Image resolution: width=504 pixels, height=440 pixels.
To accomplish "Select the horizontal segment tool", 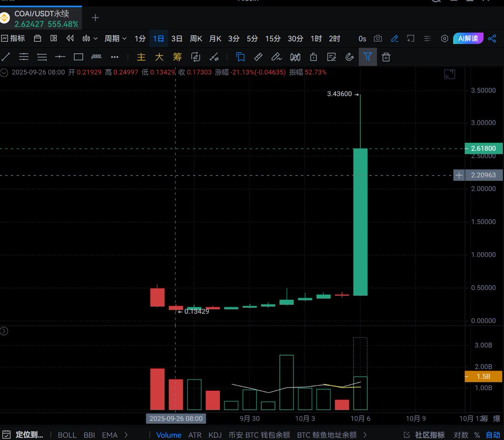I will [x=60, y=57].
